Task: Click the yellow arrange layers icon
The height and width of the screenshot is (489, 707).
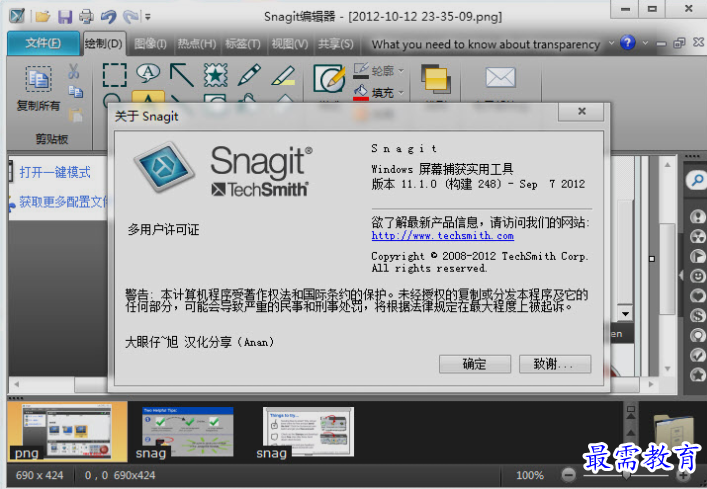Action: click(436, 79)
